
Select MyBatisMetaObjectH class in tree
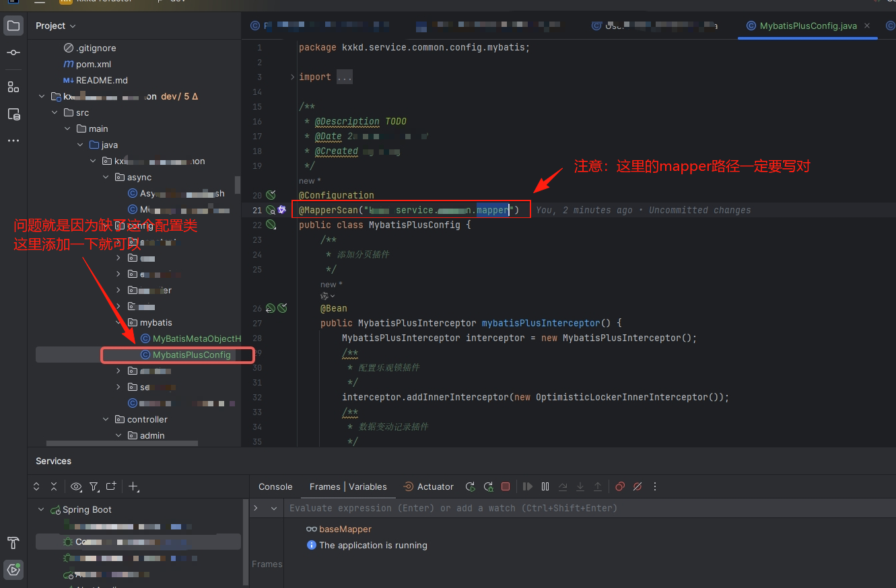(x=191, y=338)
